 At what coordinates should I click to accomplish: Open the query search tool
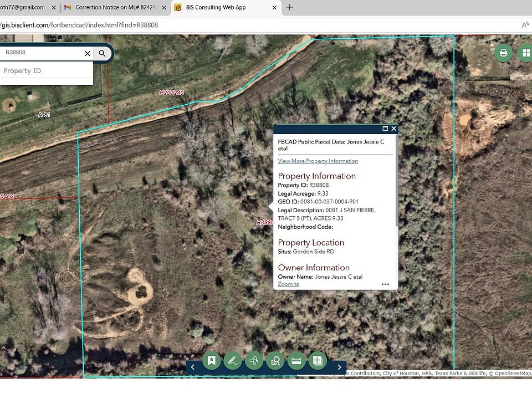254,361
